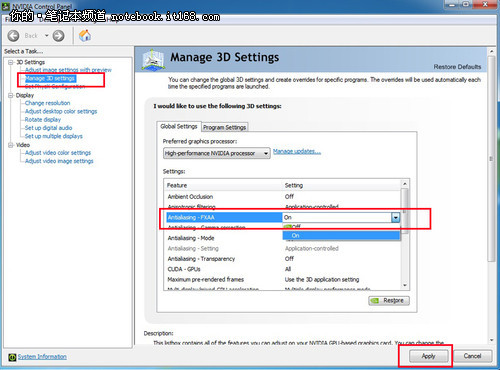Image resolution: width=500 pixels, height=370 pixels.
Task: Click the Apply button
Action: [429, 356]
